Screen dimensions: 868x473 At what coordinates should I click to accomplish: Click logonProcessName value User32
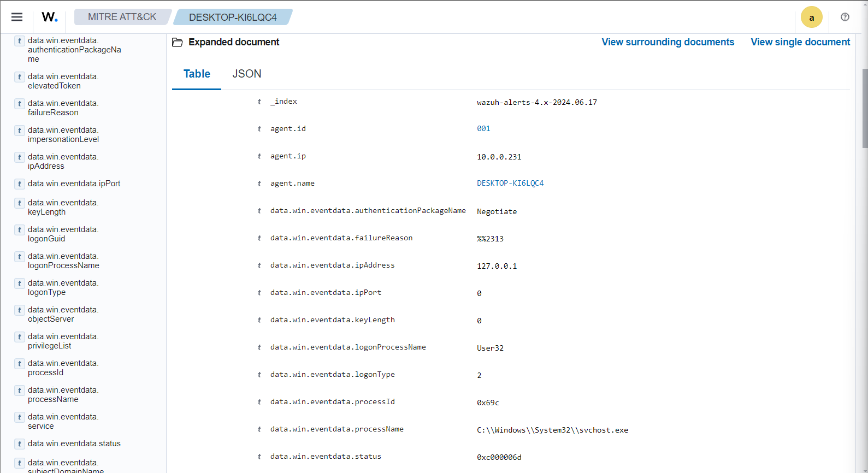pyautogui.click(x=490, y=348)
